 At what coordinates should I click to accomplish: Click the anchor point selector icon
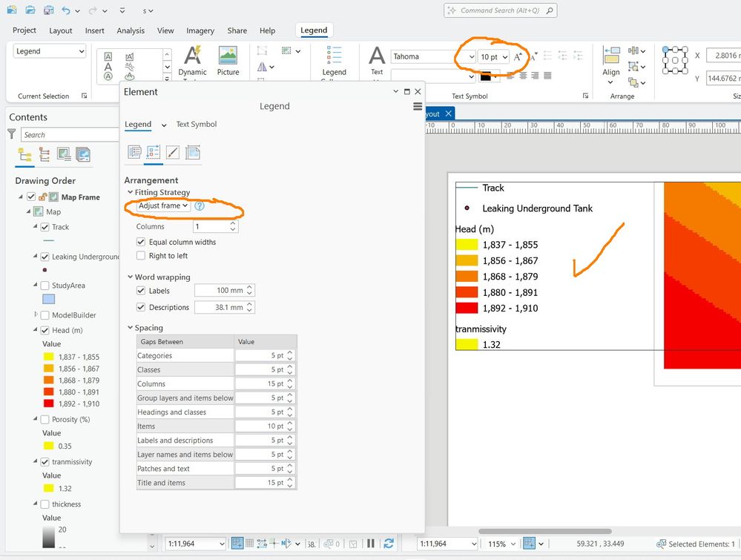click(675, 61)
